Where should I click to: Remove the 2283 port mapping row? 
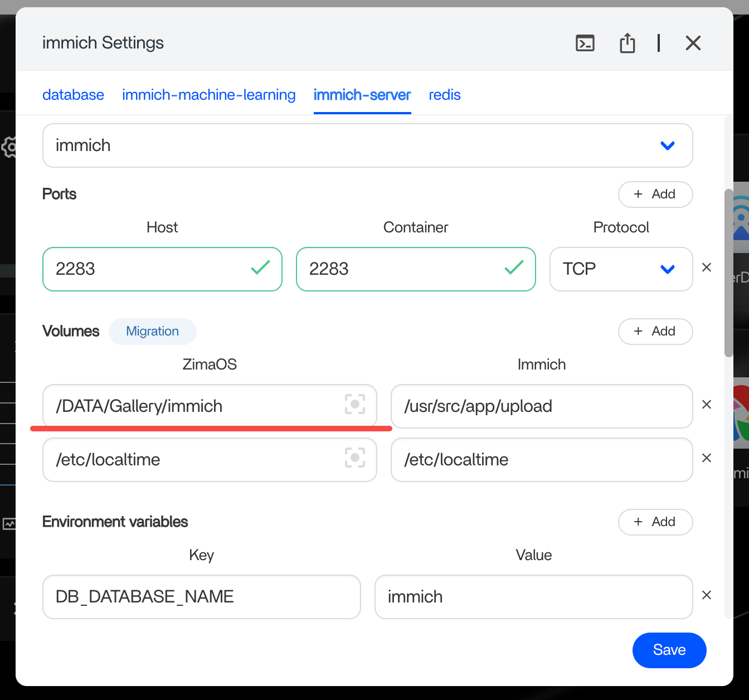pyautogui.click(x=707, y=268)
